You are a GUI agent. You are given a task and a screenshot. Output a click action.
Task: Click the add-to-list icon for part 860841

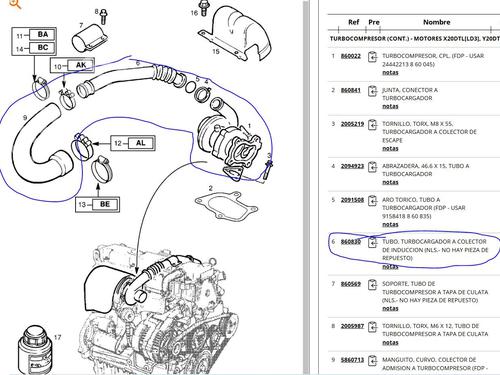click(372, 91)
